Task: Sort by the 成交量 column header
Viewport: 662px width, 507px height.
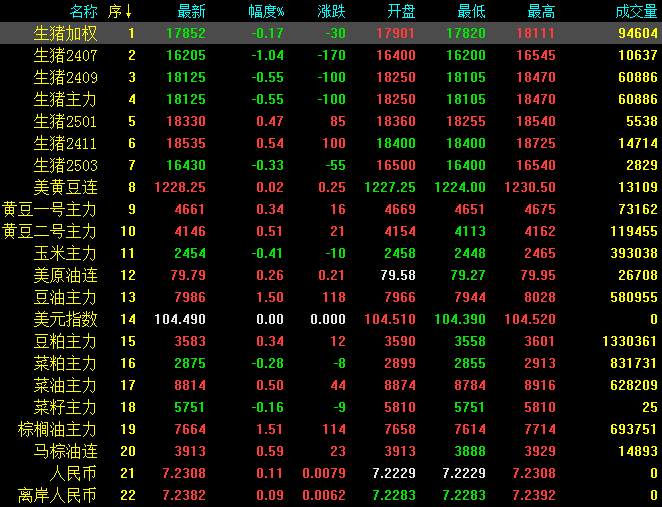Action: point(636,11)
